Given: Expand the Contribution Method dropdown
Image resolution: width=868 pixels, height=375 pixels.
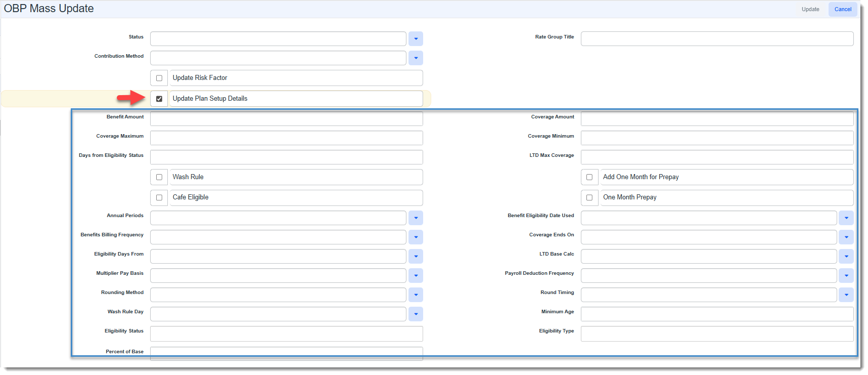Looking at the screenshot, I should 416,58.
